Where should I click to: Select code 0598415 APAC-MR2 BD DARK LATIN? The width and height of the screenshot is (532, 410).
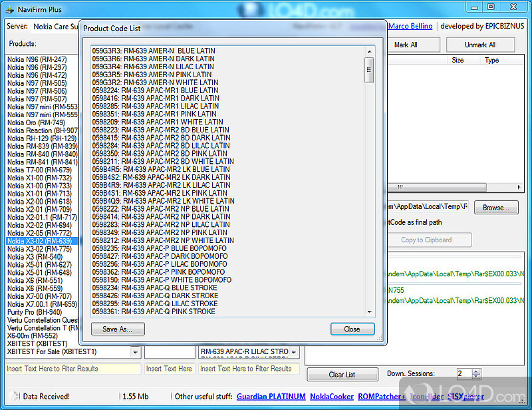coord(161,138)
